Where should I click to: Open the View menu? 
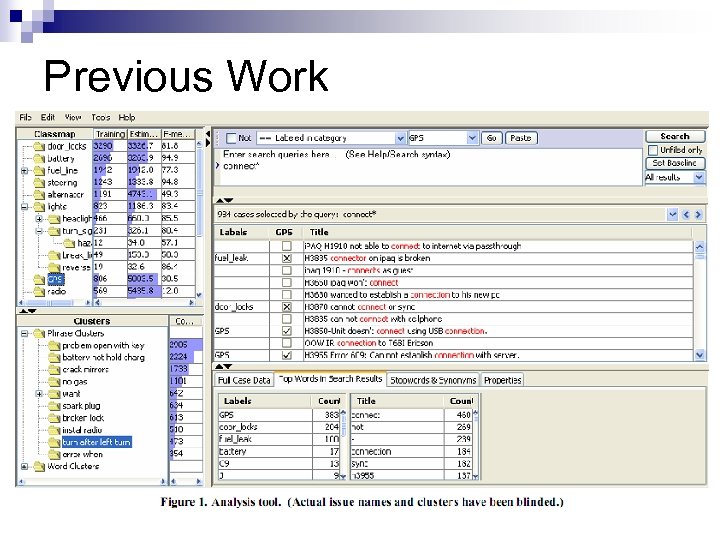[73, 118]
